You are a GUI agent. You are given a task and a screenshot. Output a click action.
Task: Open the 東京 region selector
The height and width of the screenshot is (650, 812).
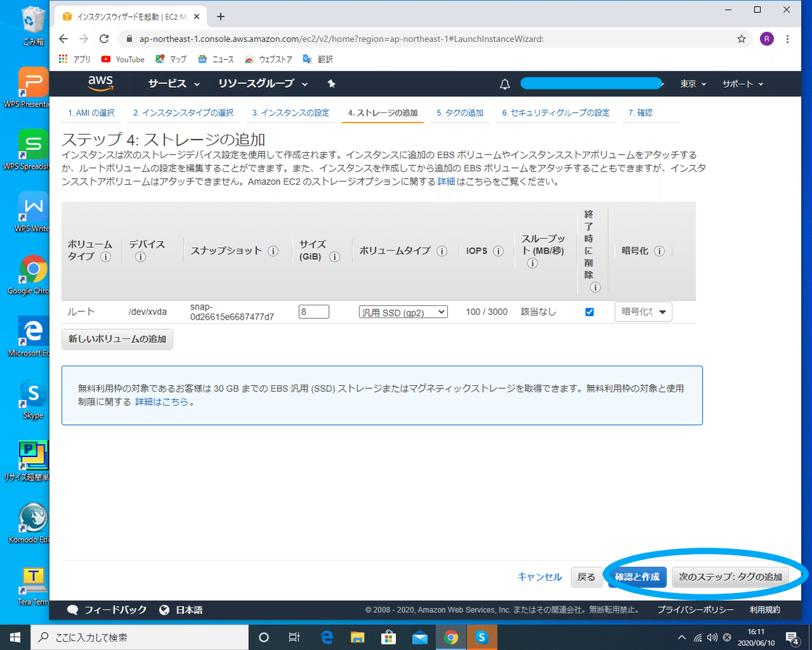coord(694,84)
